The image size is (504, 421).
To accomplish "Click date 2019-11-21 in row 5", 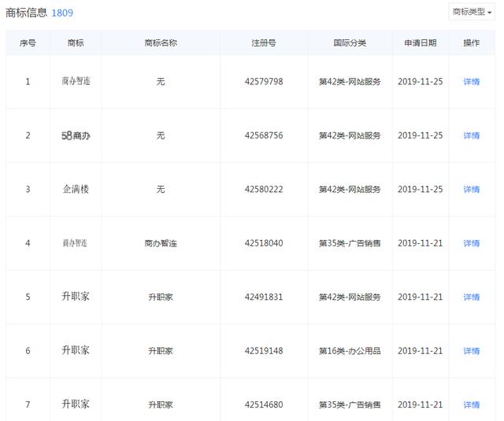I will coord(420,297).
